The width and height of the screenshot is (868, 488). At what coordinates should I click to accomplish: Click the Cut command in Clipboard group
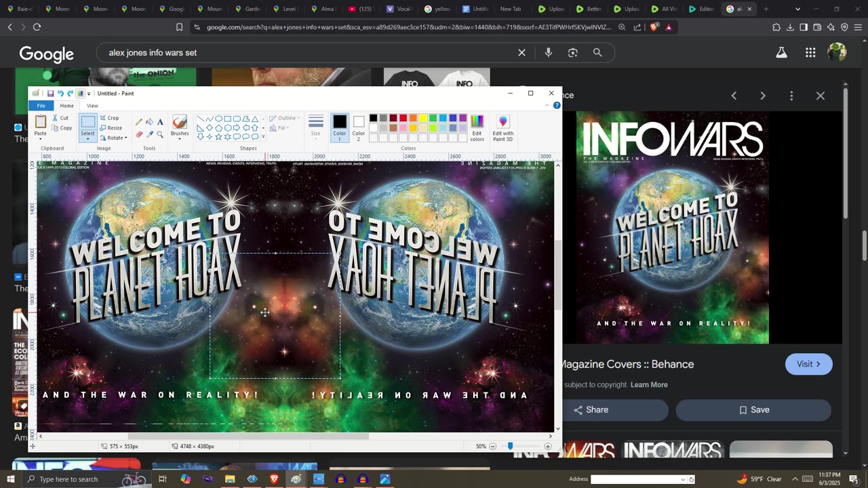click(60, 118)
